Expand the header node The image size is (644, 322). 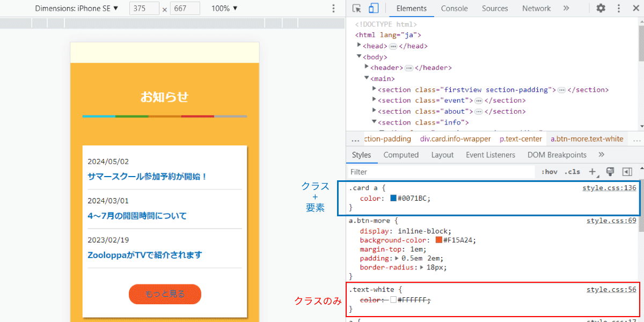tap(367, 67)
